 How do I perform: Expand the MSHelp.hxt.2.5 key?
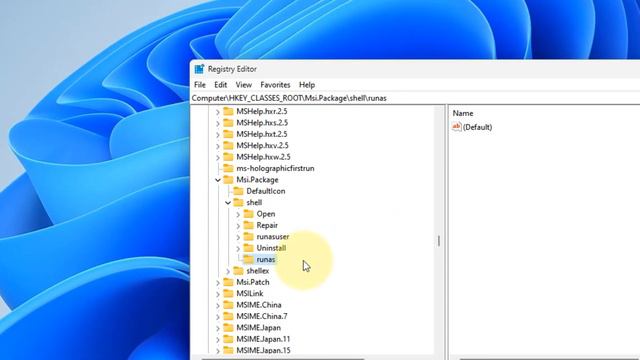pos(218,134)
